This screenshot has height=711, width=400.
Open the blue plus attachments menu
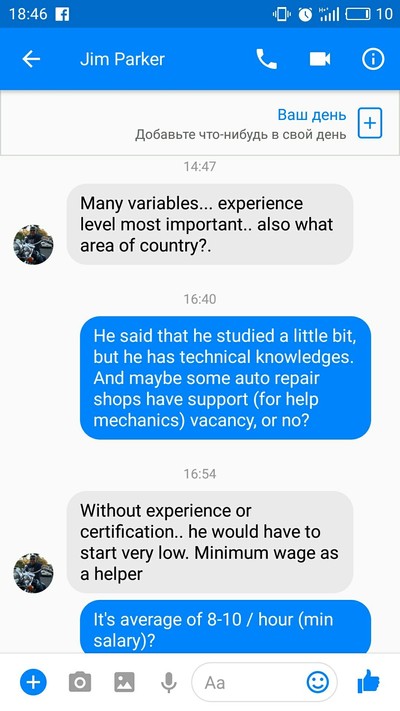(33, 682)
